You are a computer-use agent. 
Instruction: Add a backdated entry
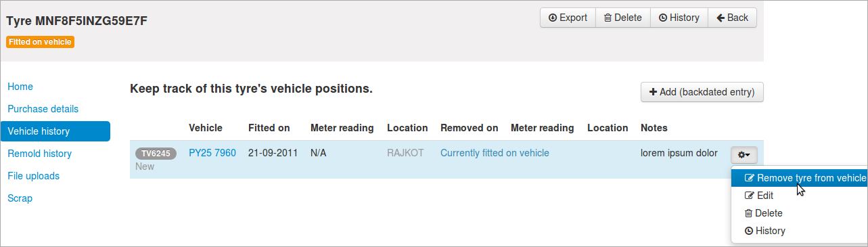coord(702,92)
